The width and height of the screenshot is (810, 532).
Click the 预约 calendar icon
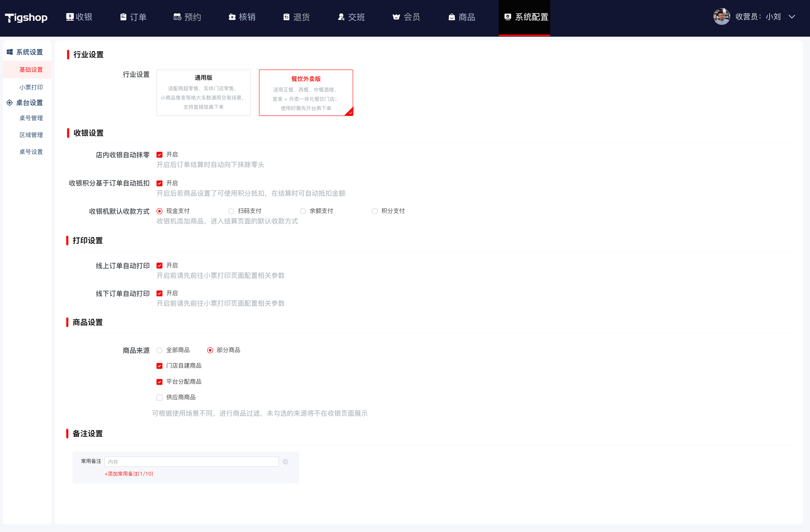click(177, 17)
